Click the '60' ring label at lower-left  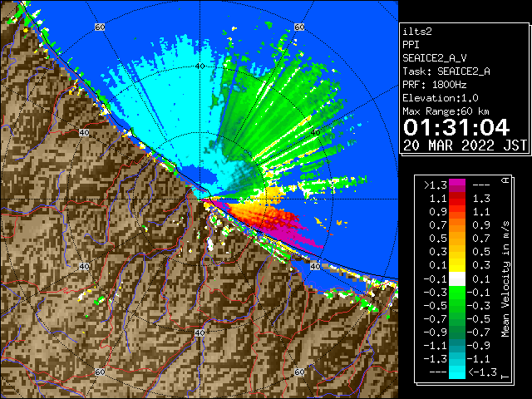[x=100, y=372]
